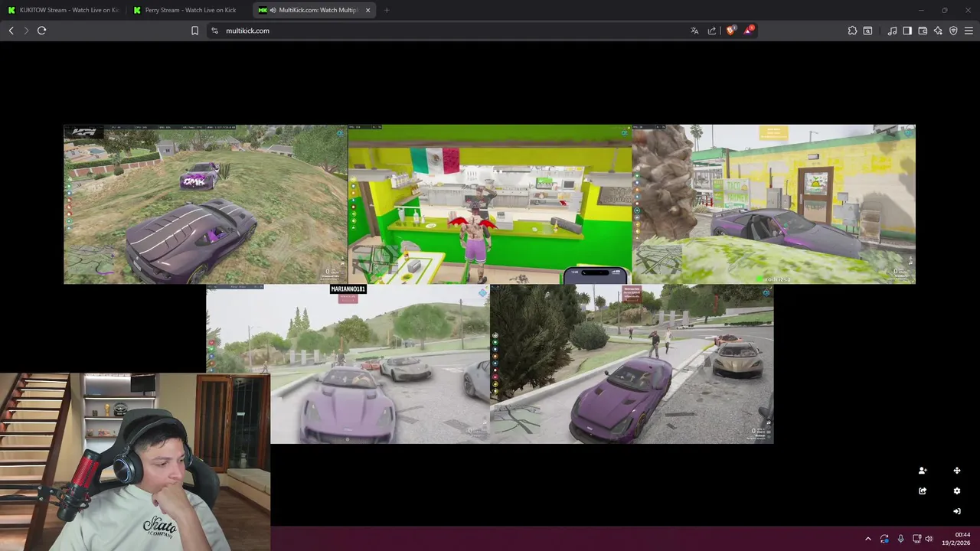Open Brave Rewards triangle icon
Viewport: 980px width, 551px height.
point(749,31)
